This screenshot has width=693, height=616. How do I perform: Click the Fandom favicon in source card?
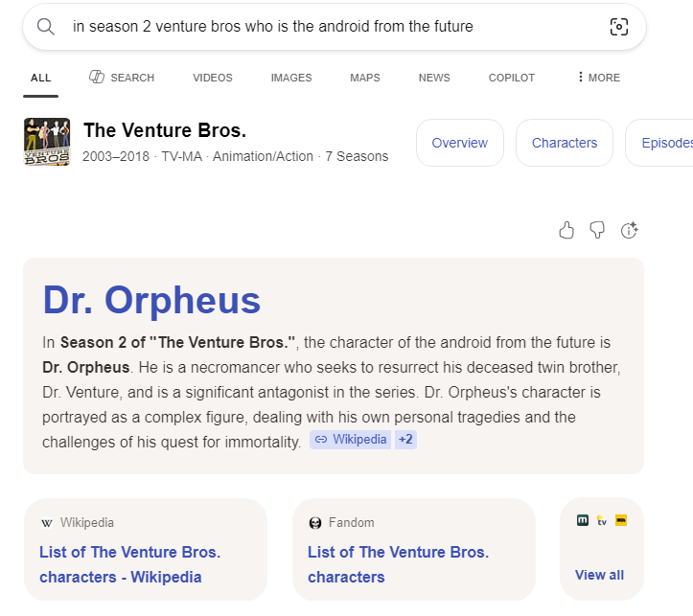tap(315, 523)
